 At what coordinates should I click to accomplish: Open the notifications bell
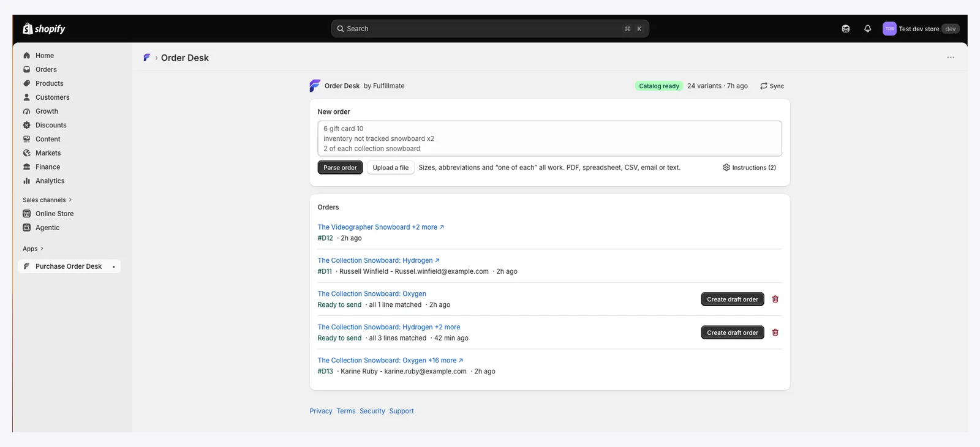[867, 29]
